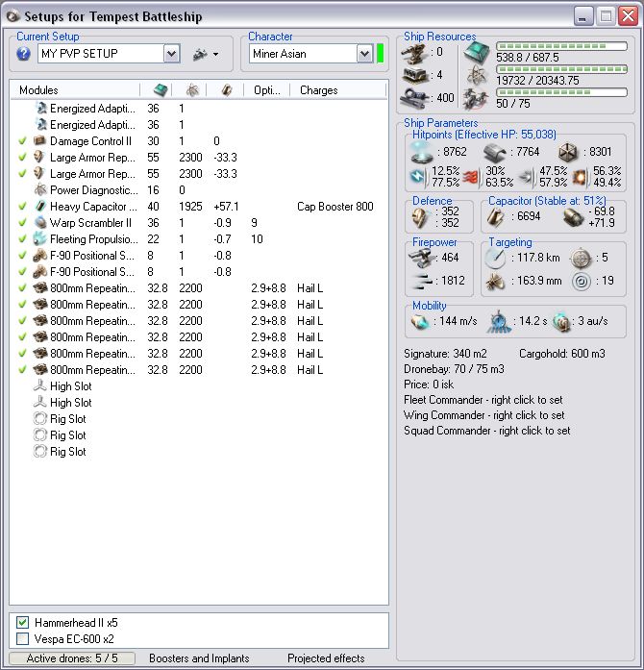Click the scan resolution icon showing 163.9 mm
Image resolution: width=644 pixels, height=670 pixels.
click(495, 282)
